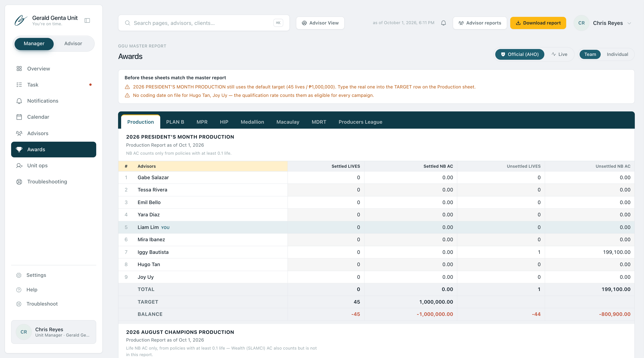Collapse the sidebar panel icon

[x=87, y=20]
